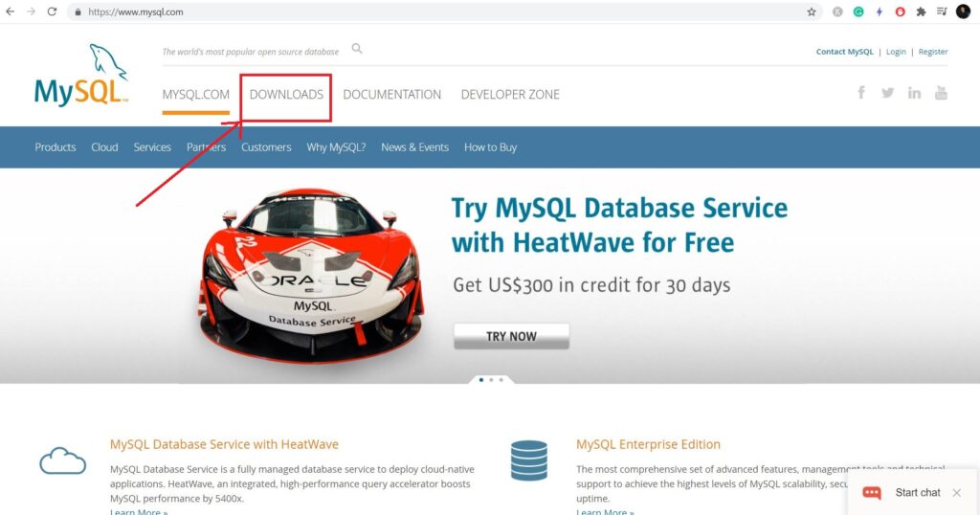Open MySQL Twitter page icon
This screenshot has width=980, height=515.
[x=887, y=93]
